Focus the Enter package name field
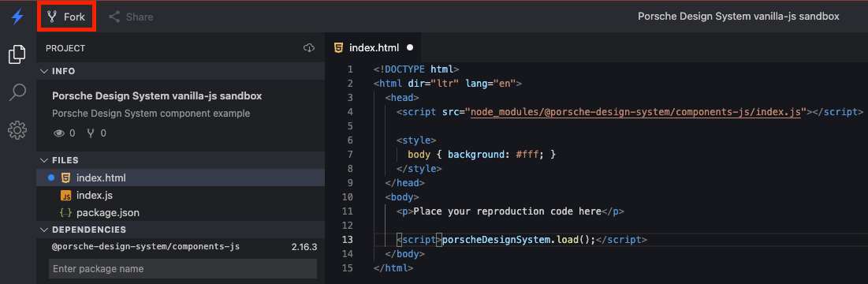Image resolution: width=868 pixels, height=284 pixels. [x=183, y=269]
